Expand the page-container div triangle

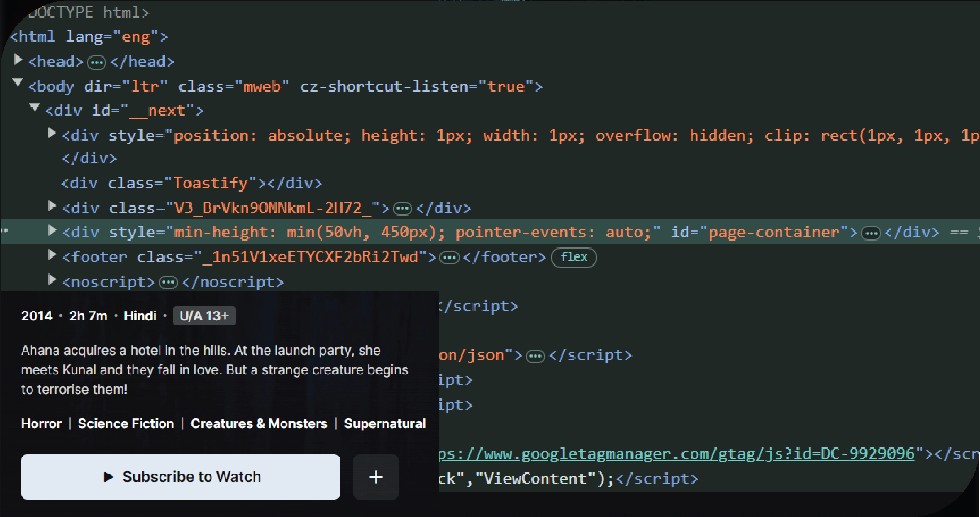click(x=52, y=230)
